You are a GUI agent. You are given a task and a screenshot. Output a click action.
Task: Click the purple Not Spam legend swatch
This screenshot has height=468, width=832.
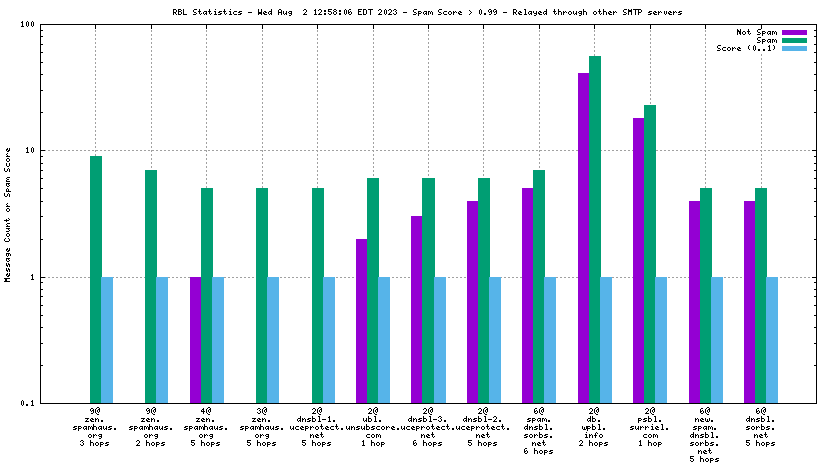pyautogui.click(x=793, y=32)
